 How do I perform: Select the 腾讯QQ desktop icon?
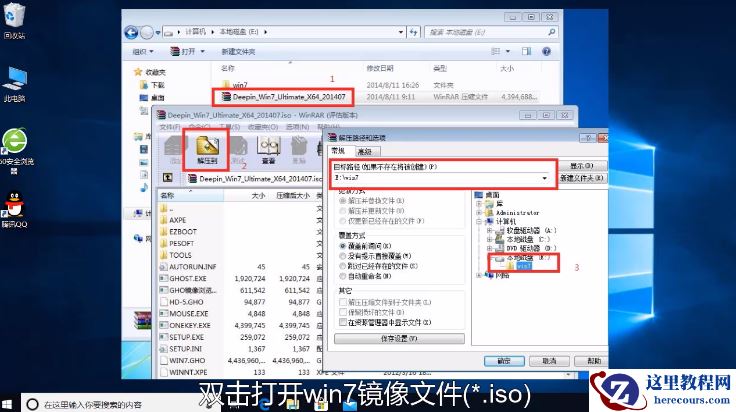pyautogui.click(x=14, y=209)
